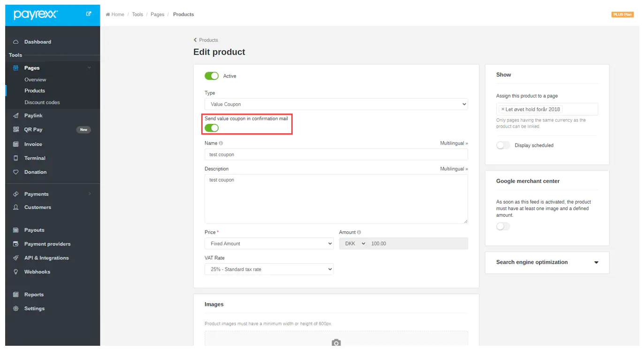Turn on the Google merchant center feed toggle
Viewport: 644px width, 350px height.
point(503,227)
